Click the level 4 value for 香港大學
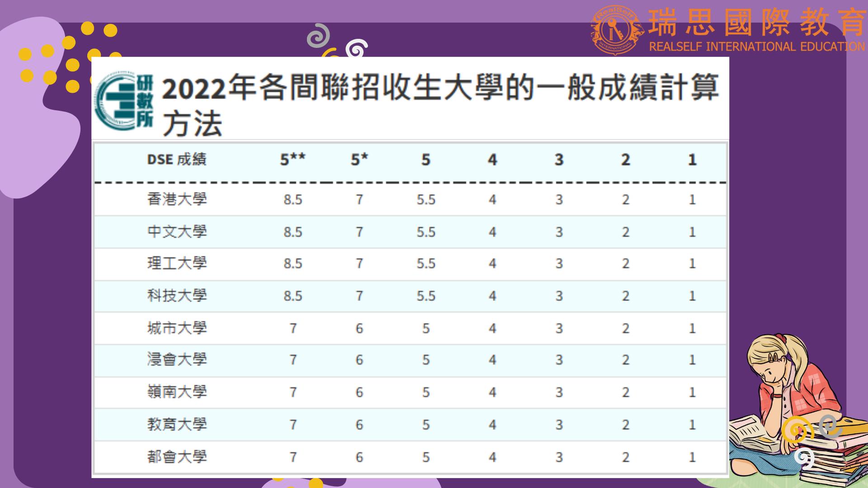 click(x=492, y=200)
